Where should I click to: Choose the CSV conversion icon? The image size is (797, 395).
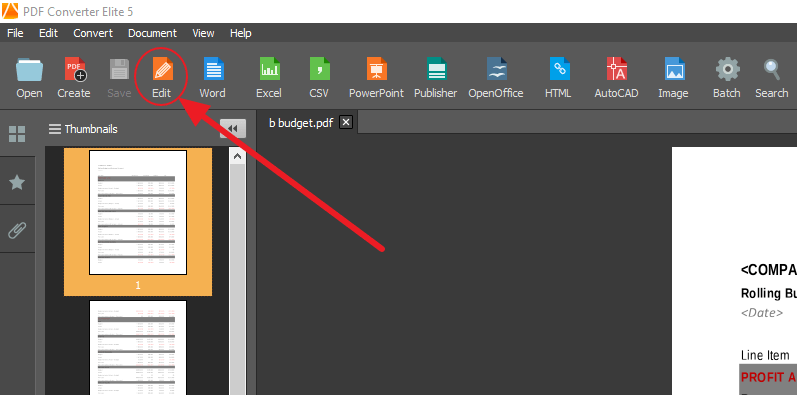tap(319, 70)
